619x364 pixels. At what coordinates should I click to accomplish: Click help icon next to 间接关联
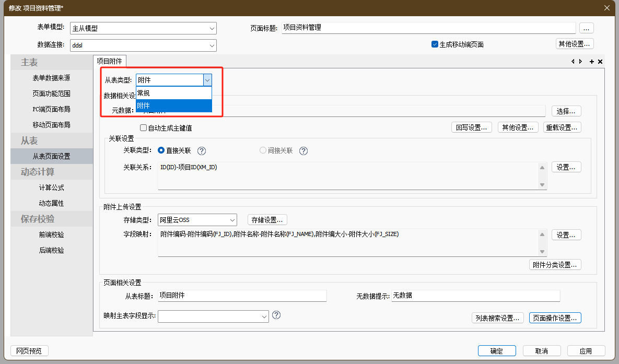point(303,151)
